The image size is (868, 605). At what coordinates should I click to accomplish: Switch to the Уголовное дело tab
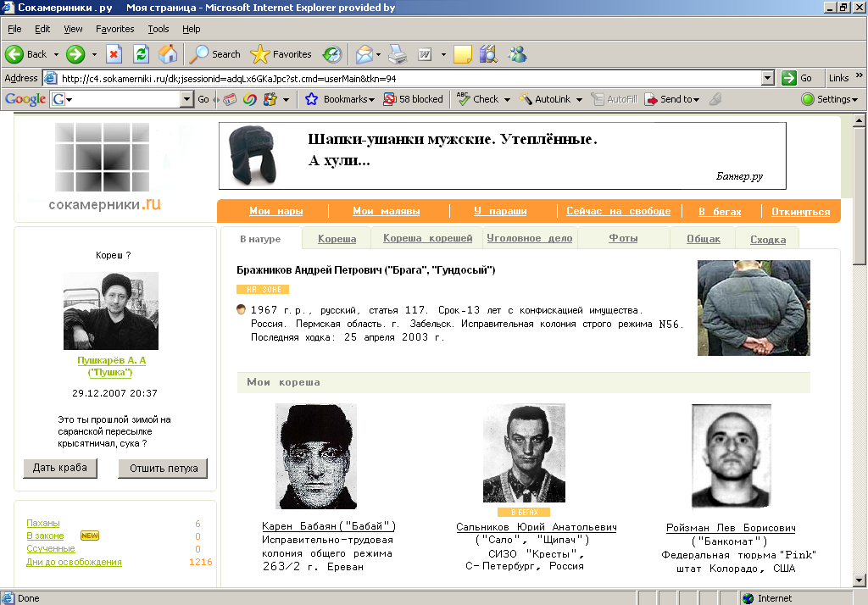pyautogui.click(x=530, y=238)
